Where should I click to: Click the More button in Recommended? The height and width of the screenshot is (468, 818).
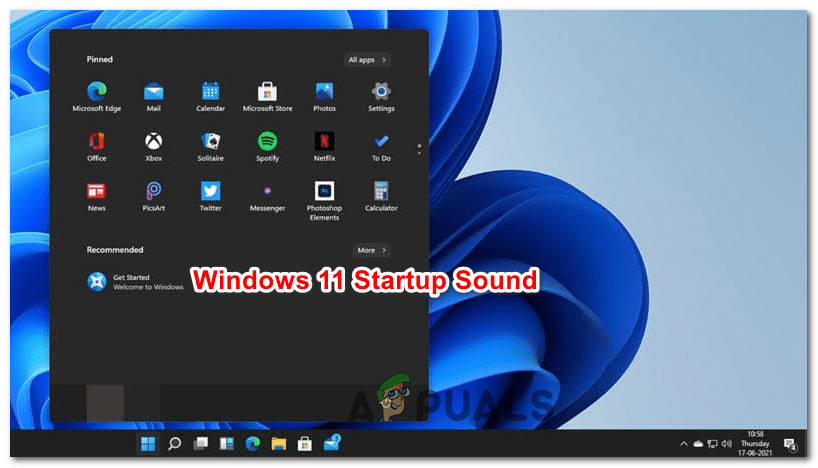(371, 250)
